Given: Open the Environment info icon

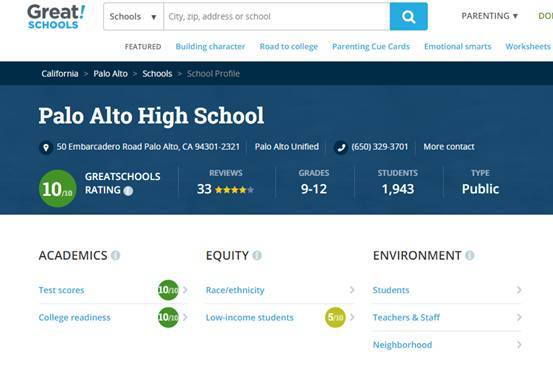Looking at the screenshot, I should click(469, 255).
